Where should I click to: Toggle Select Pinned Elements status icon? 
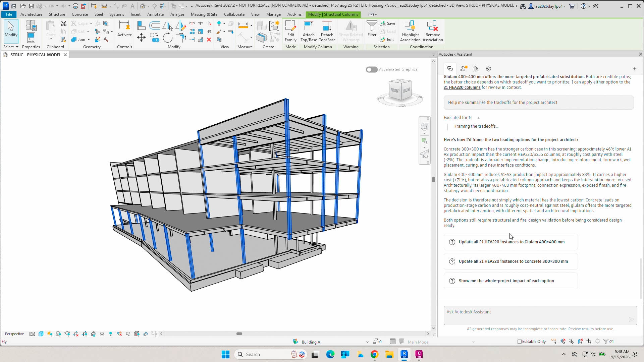(x=571, y=342)
